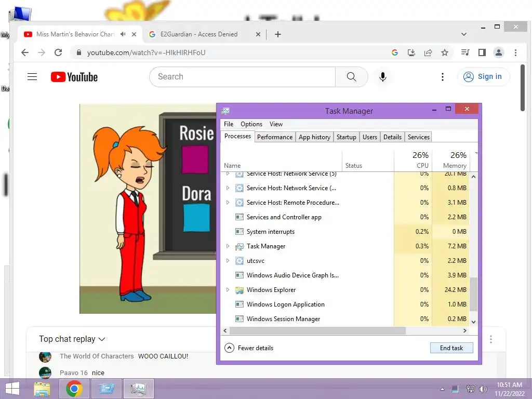Open the Chrome side panel
Screen dimensions: 532x399
(x=482, y=52)
